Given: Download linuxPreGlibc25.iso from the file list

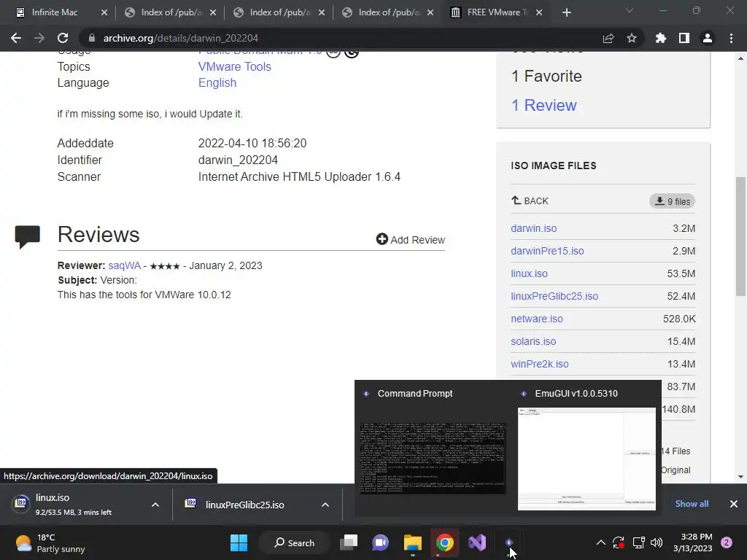Looking at the screenshot, I should click(554, 296).
